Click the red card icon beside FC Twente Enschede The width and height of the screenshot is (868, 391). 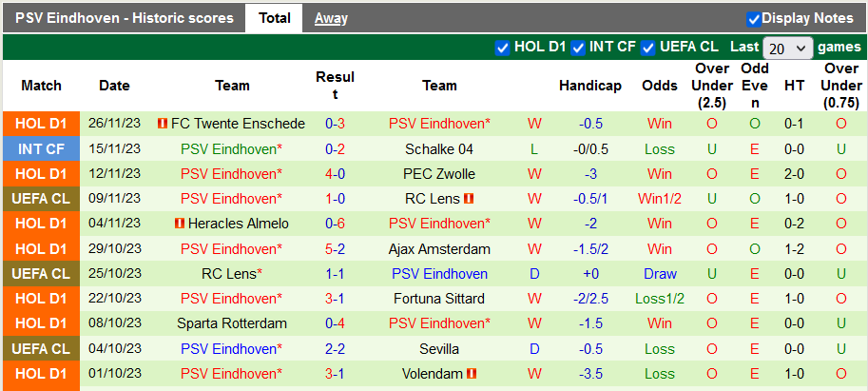pyautogui.click(x=163, y=124)
